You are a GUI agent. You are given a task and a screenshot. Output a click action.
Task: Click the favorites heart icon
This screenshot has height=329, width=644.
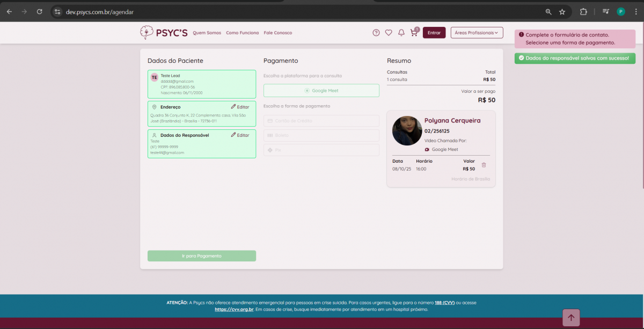pos(389,33)
